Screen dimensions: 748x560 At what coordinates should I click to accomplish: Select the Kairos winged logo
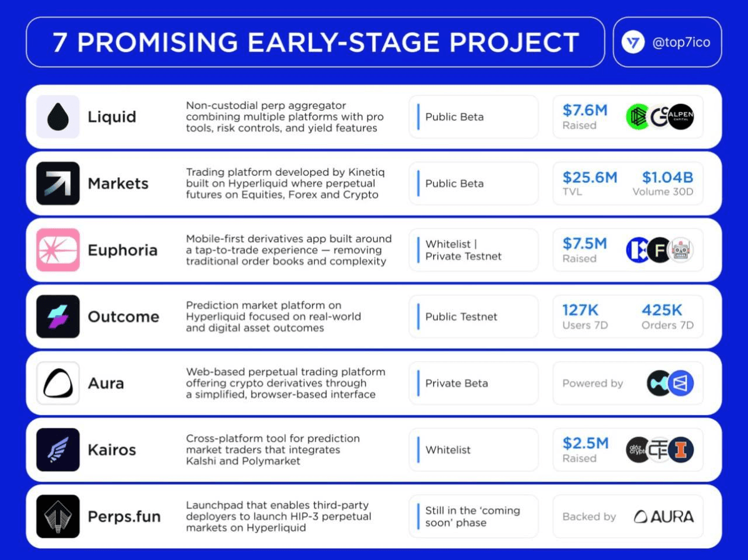58,450
